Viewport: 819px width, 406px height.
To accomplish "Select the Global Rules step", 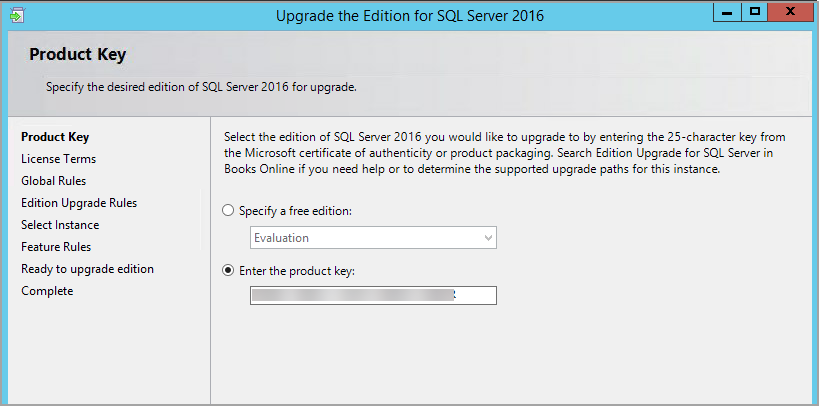I will (x=53, y=181).
